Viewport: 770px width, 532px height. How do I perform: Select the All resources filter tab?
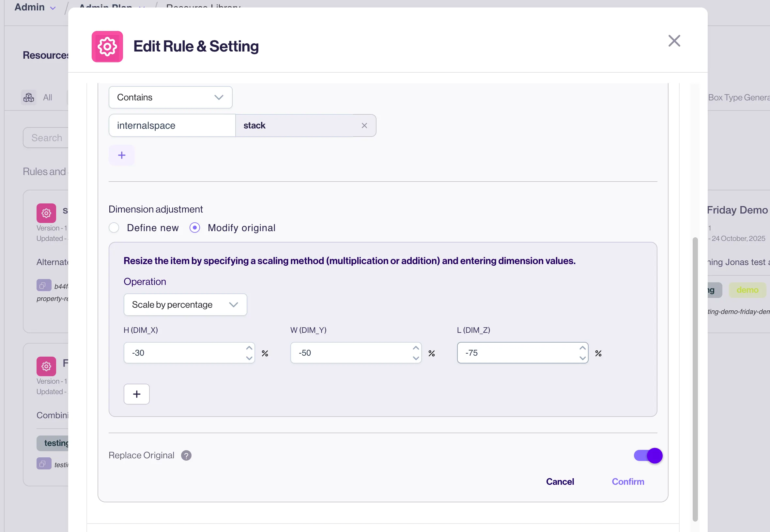47,98
